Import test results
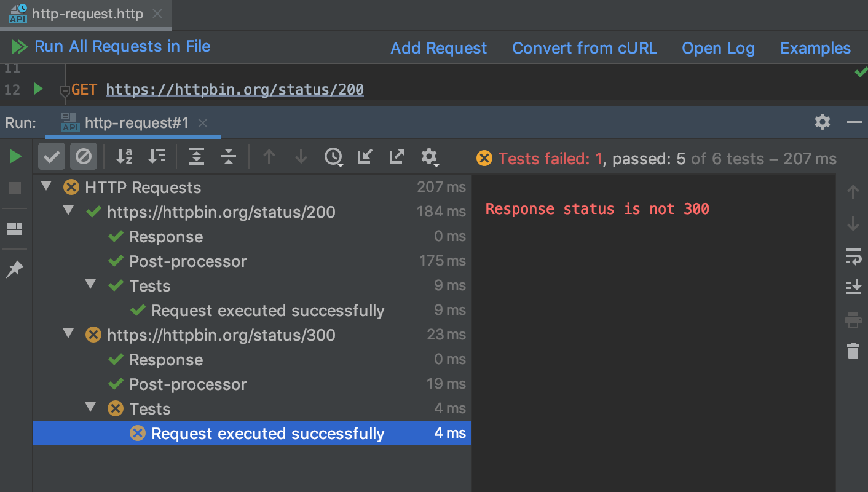The image size is (868, 492). click(365, 157)
